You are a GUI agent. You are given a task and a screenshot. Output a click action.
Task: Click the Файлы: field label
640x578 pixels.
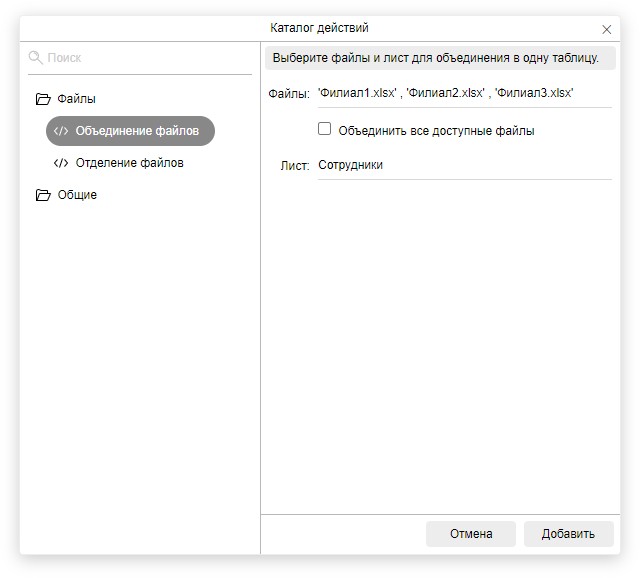[x=289, y=93]
